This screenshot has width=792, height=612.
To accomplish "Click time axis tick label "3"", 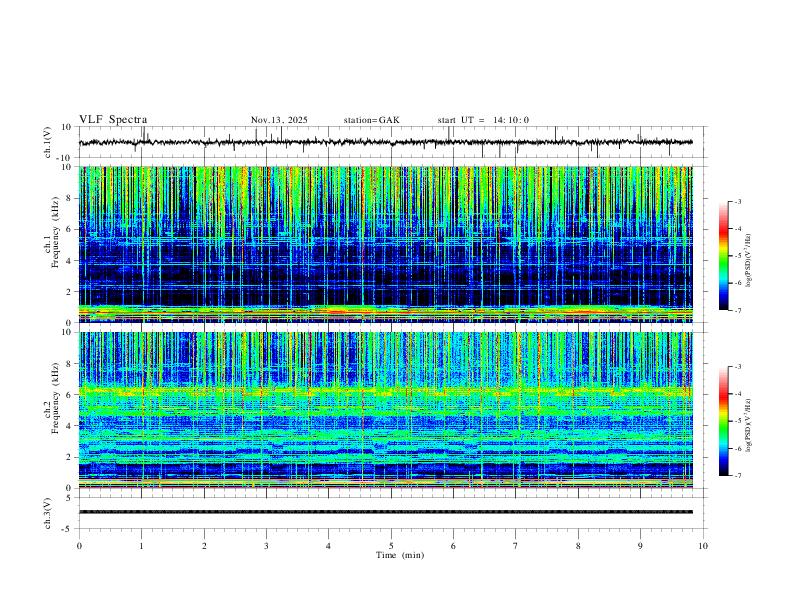I will [x=266, y=546].
